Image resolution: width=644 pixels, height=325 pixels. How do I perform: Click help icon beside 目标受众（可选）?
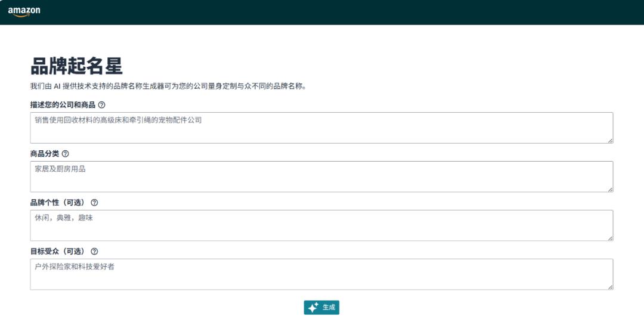[94, 252]
